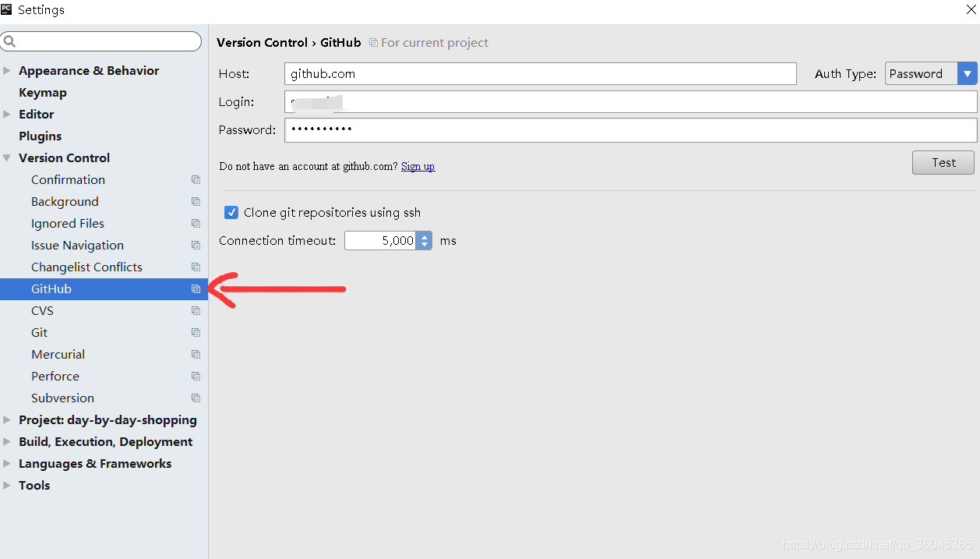Select the Changelist Conflicts settings page

click(x=86, y=267)
